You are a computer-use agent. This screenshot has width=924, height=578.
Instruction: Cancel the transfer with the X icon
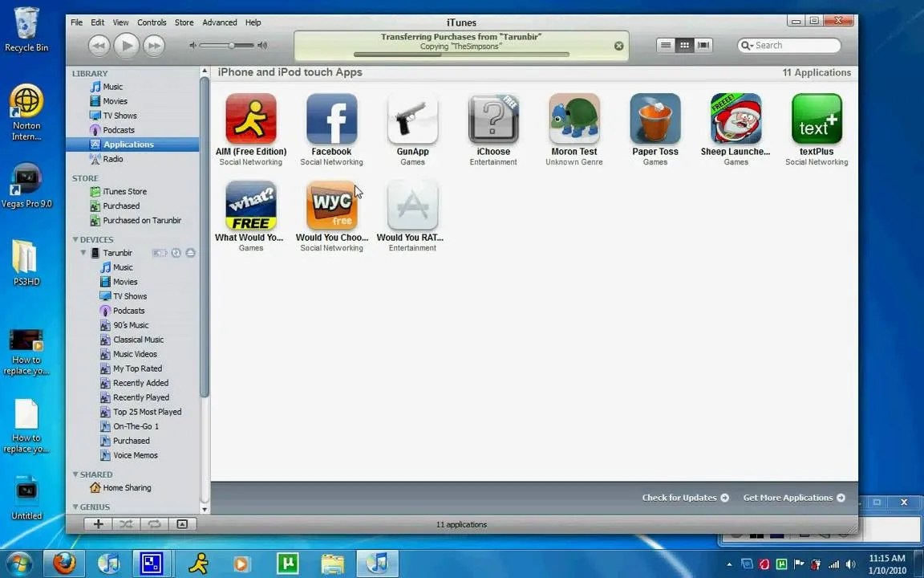(x=618, y=46)
